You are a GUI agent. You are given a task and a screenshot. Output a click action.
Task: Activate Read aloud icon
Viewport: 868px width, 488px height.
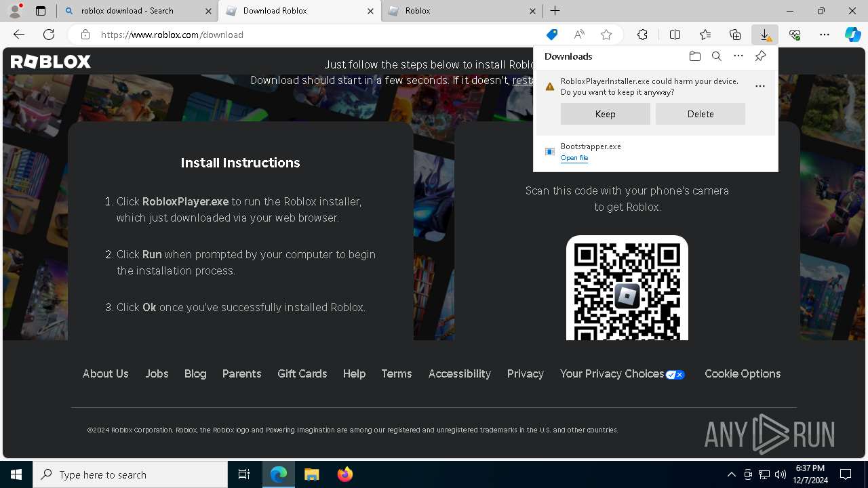[x=579, y=35]
